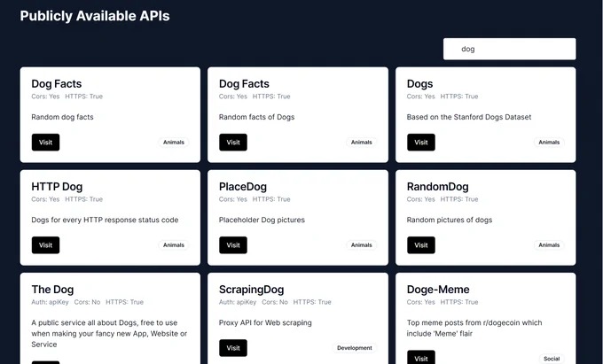Click "Cors: Yes" on Doge-Meme card

420,302
